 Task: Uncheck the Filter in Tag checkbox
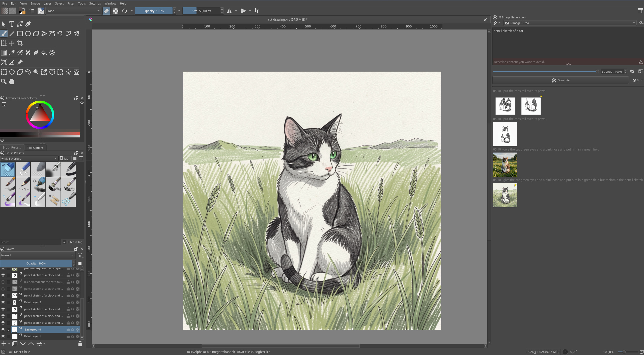pos(65,242)
